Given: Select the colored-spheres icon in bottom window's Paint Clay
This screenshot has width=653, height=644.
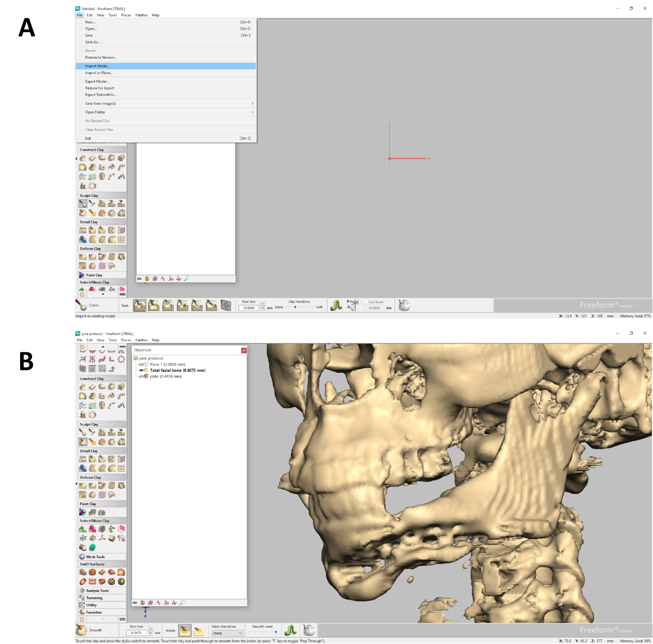Looking at the screenshot, I should tap(83, 512).
